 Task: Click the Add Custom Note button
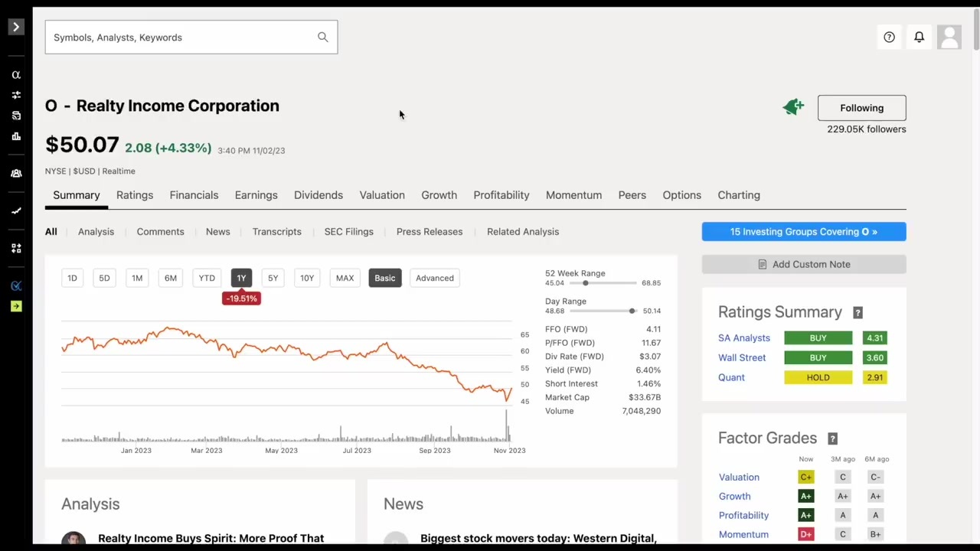804,264
